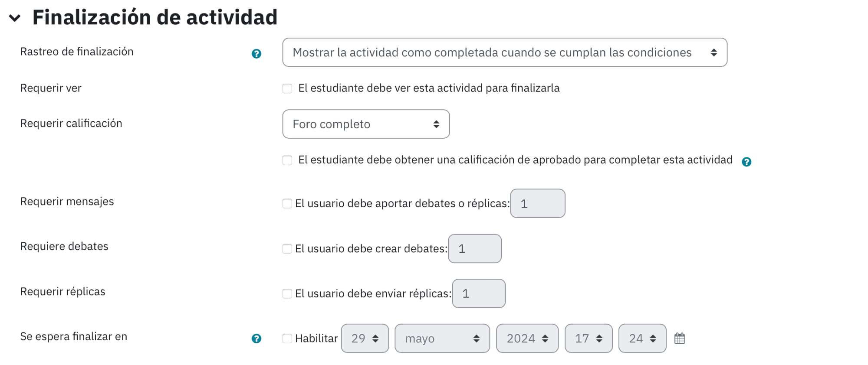Open the hour 17 selector
The height and width of the screenshot is (365, 868).
[589, 338]
